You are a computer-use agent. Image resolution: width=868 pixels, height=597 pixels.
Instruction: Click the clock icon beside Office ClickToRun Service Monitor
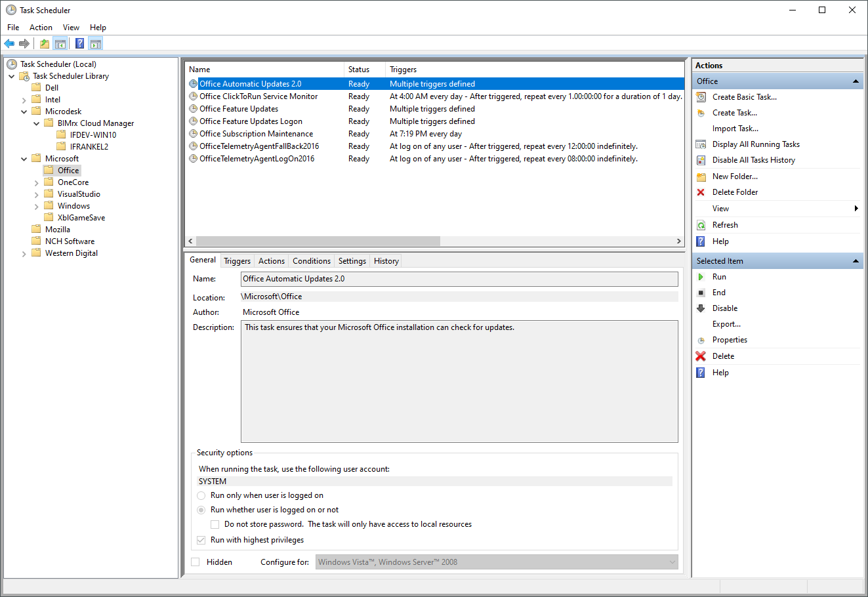point(193,96)
